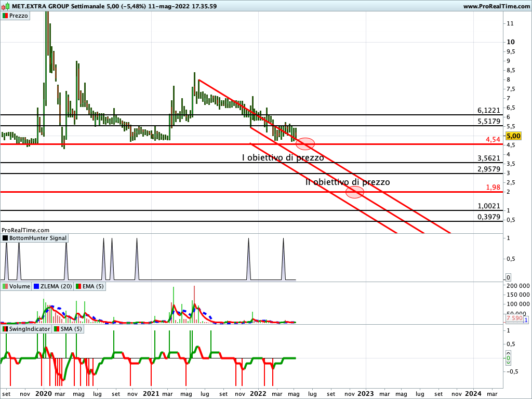This screenshot has width=532, height=399.
Task: Click the Volume indicator bar icon
Action: click(x=5, y=286)
